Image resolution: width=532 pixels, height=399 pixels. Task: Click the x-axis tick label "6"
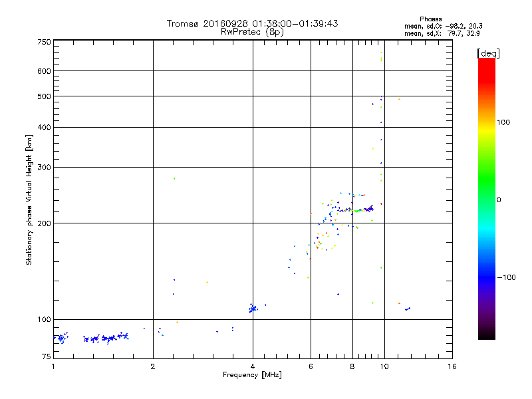pyautogui.click(x=311, y=366)
